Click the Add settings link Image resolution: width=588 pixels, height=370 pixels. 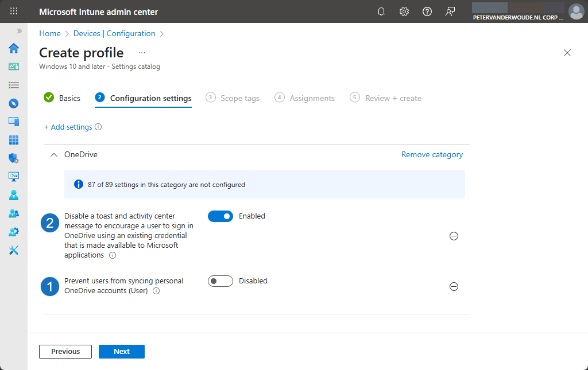pos(68,127)
